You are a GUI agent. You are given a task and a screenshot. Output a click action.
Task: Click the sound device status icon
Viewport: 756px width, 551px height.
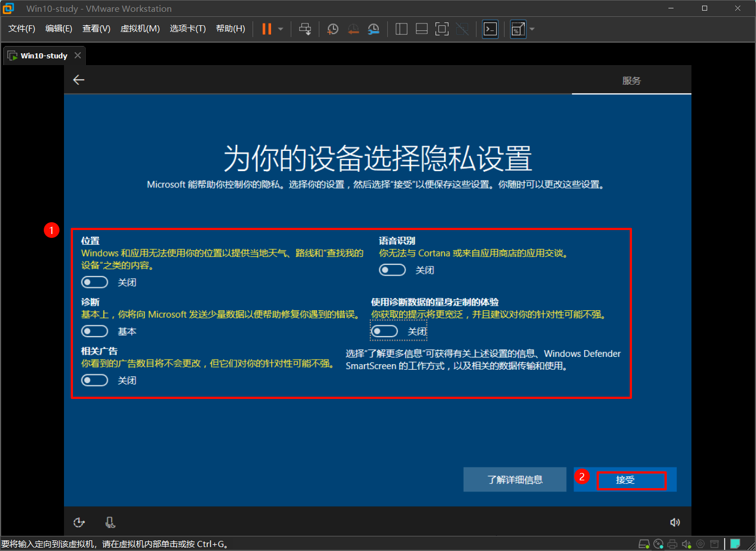[686, 544]
